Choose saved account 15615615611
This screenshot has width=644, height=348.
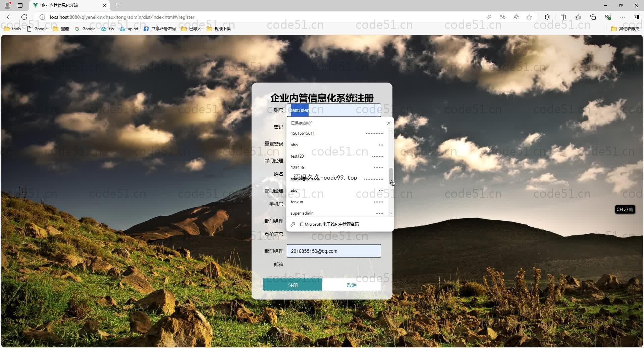click(337, 133)
